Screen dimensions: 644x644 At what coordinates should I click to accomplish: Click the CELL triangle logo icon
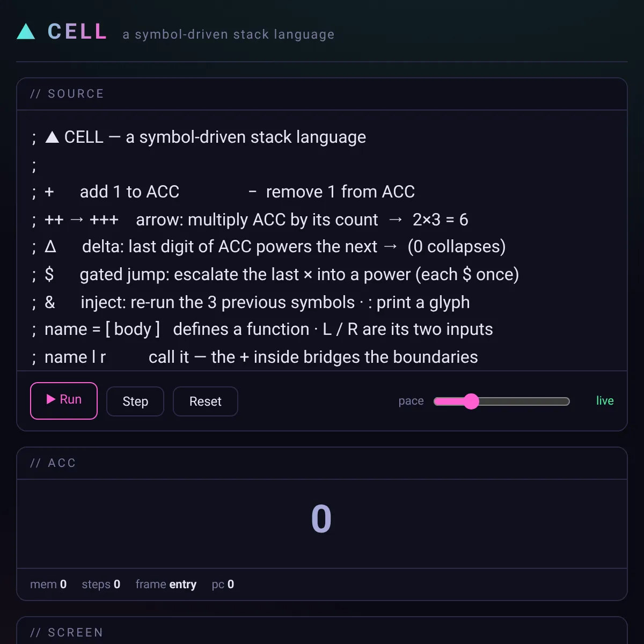pyautogui.click(x=26, y=31)
